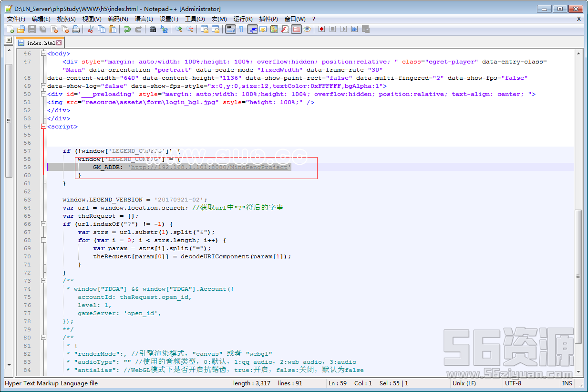Screen dimensions: 588x392
Task: Open Find with the binoculars icon
Action: point(153,29)
